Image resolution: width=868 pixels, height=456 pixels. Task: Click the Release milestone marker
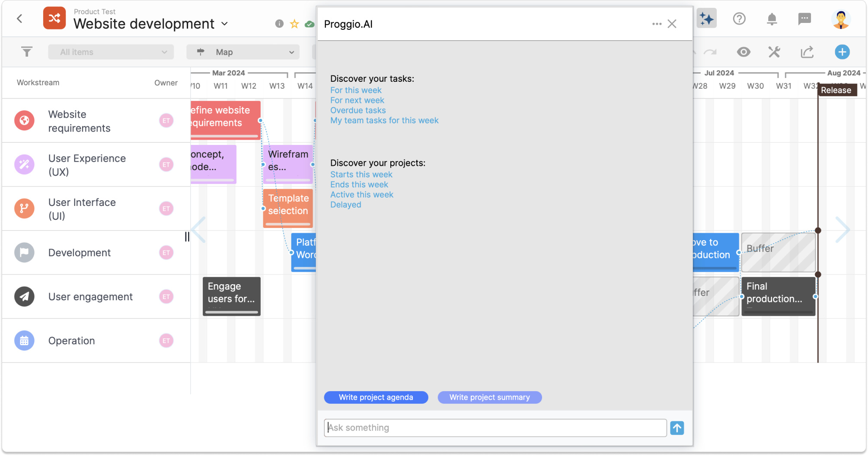pos(837,90)
